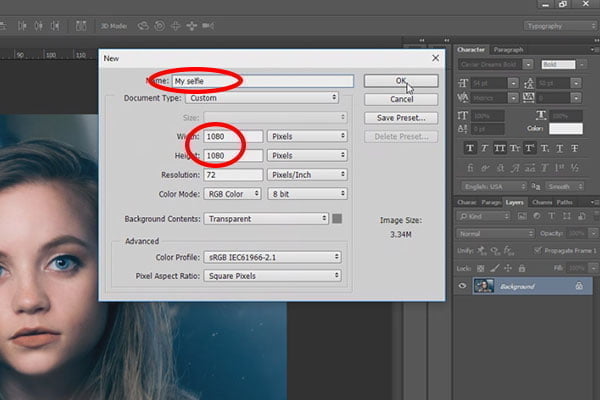Click the lock position icon
This screenshot has height=400, width=600.
pyautogui.click(x=508, y=268)
